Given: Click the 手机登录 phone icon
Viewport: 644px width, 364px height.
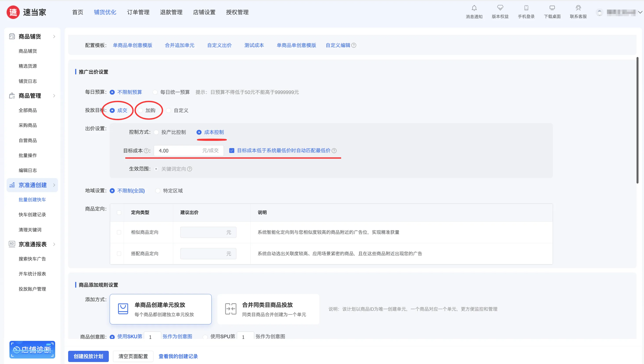Looking at the screenshot, I should click(526, 8).
